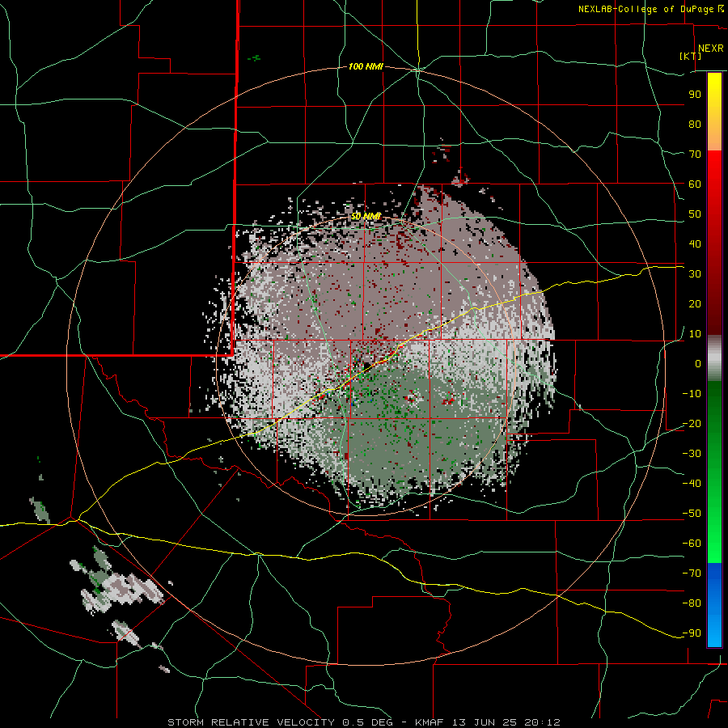
Task: Click the 13 JUN 25 20:12 timestamp
Action: 506,722
